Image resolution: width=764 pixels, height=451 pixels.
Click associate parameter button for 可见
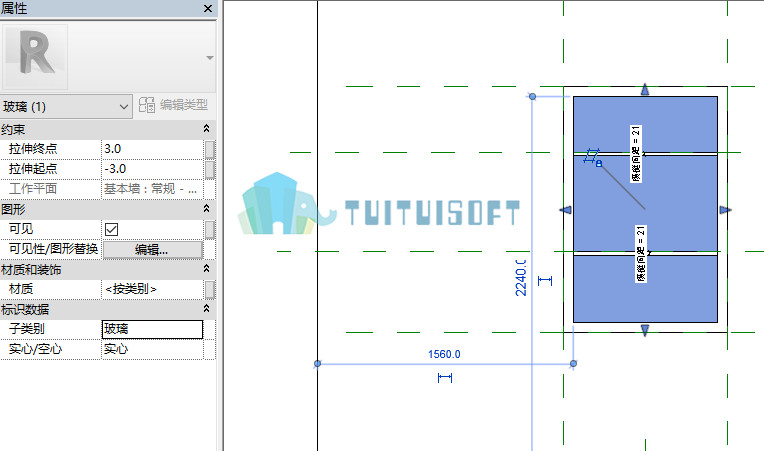210,229
